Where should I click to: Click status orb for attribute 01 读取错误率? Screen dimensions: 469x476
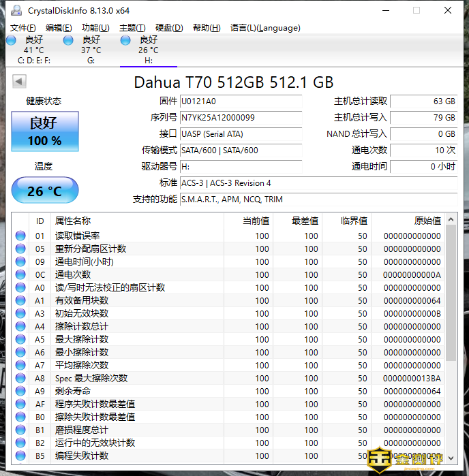point(20,236)
